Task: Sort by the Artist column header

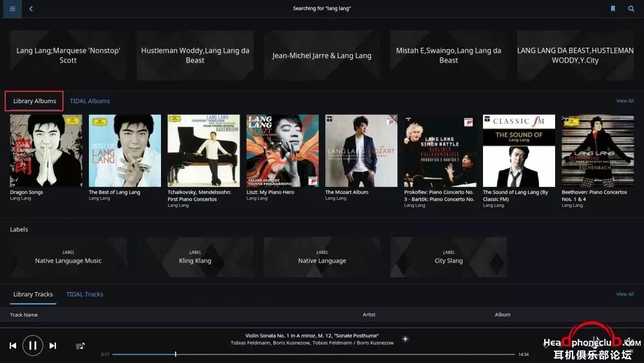Action: 369,315
